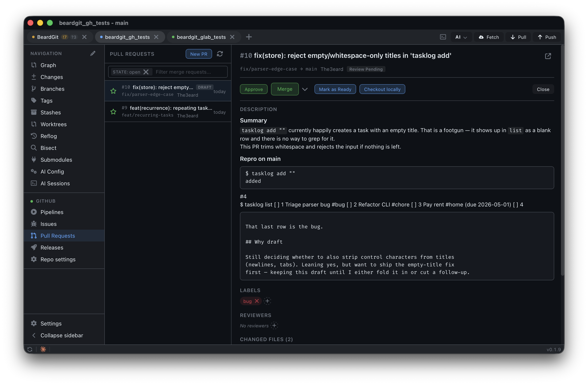This screenshot has height=385, width=588.
Task: Open the GitHub Issues list
Action: click(x=64, y=224)
